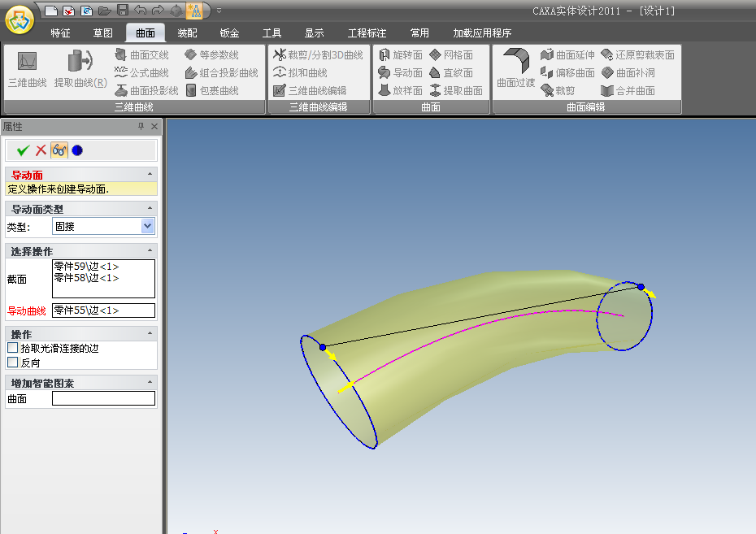
Task: Open the 常用 ribbon tab
Action: tap(419, 33)
